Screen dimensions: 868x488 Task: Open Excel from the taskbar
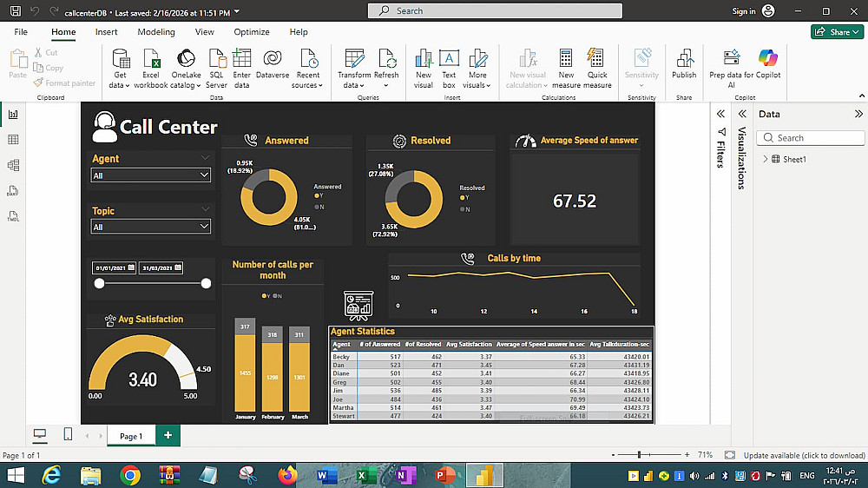[366, 475]
